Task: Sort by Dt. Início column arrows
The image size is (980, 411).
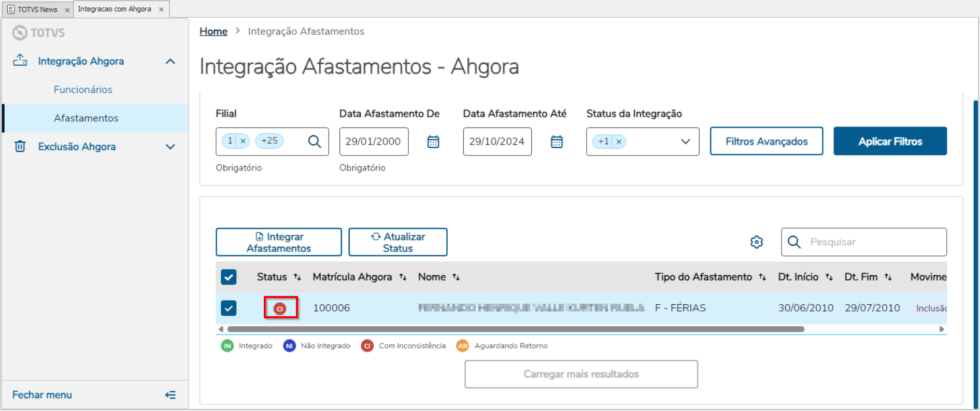Action: (x=829, y=277)
